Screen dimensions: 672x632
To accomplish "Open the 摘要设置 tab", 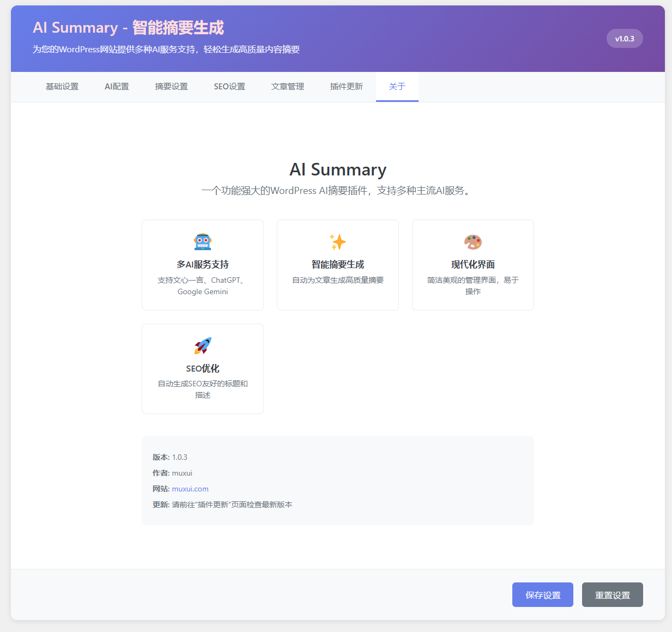I will (171, 86).
